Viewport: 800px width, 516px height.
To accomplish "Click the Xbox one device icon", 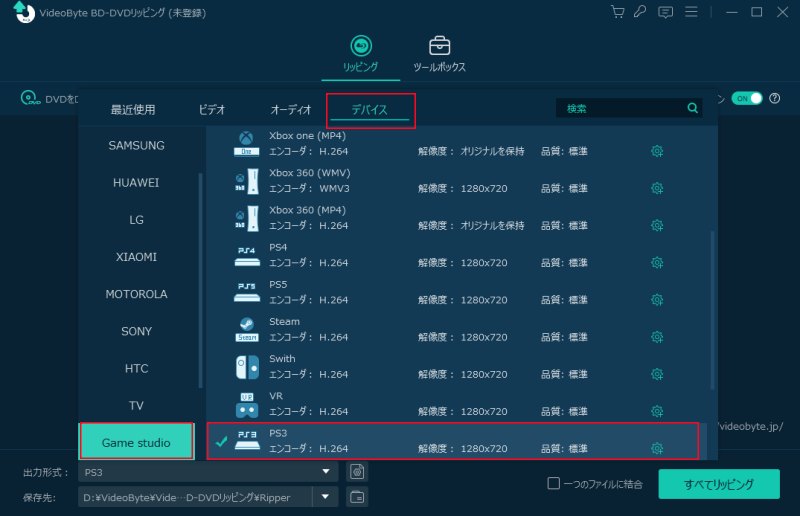I will 246,143.
